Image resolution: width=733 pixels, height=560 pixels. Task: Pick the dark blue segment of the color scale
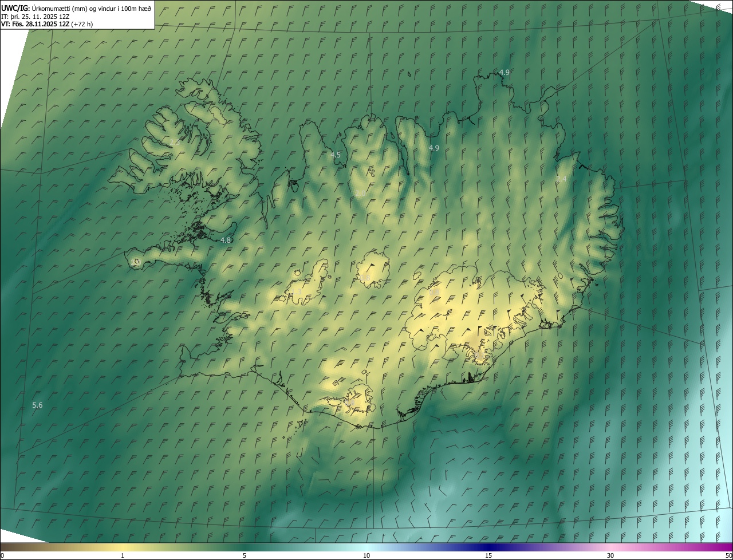coord(488,547)
